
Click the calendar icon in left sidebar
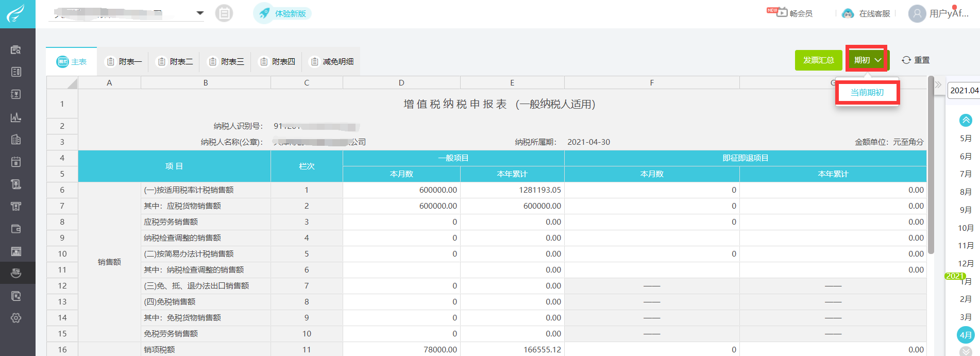tap(16, 162)
